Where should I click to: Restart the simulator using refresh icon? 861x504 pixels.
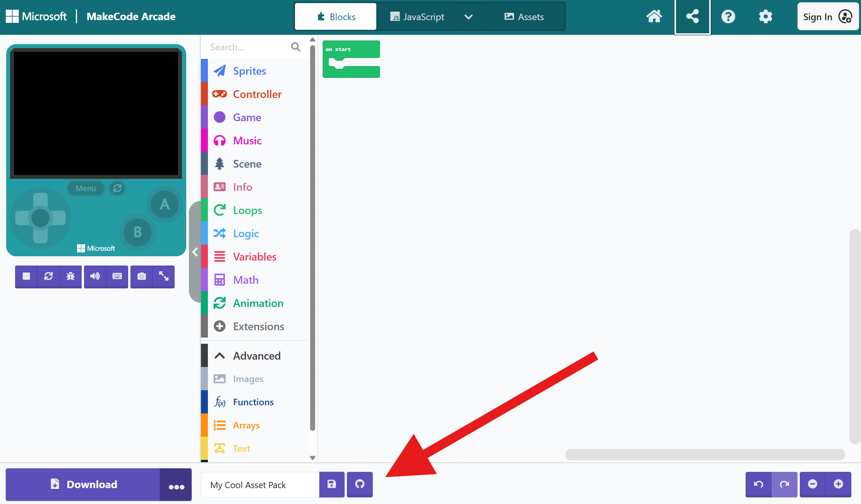tap(48, 276)
